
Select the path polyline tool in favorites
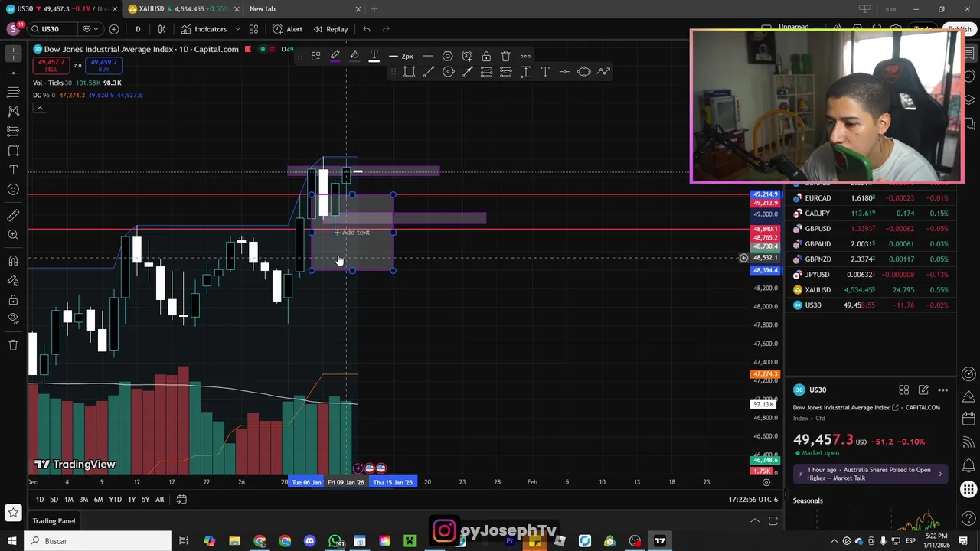coord(603,72)
